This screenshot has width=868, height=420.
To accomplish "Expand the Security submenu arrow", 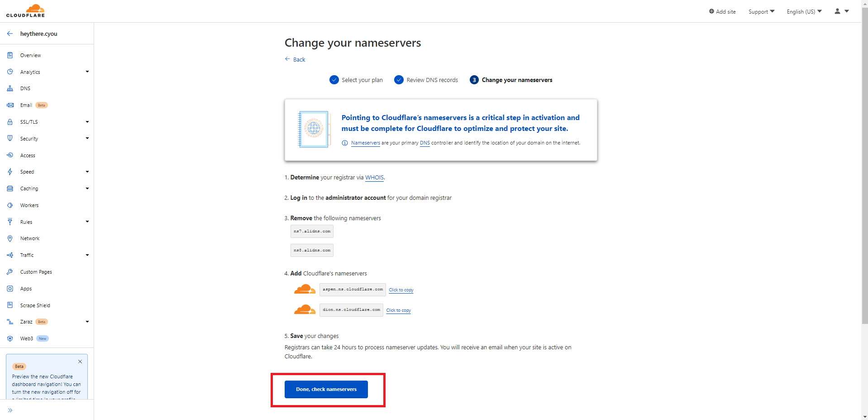I will (x=87, y=138).
